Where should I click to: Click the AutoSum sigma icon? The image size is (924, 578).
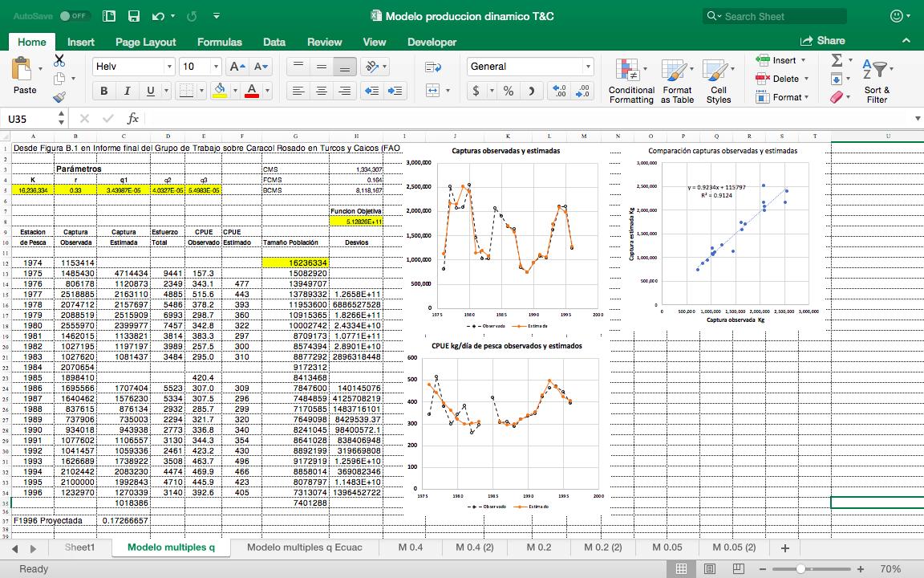pos(837,60)
